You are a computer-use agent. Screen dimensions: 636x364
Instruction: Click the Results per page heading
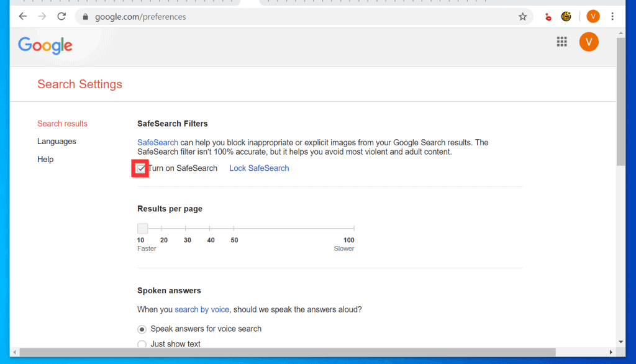click(x=170, y=209)
